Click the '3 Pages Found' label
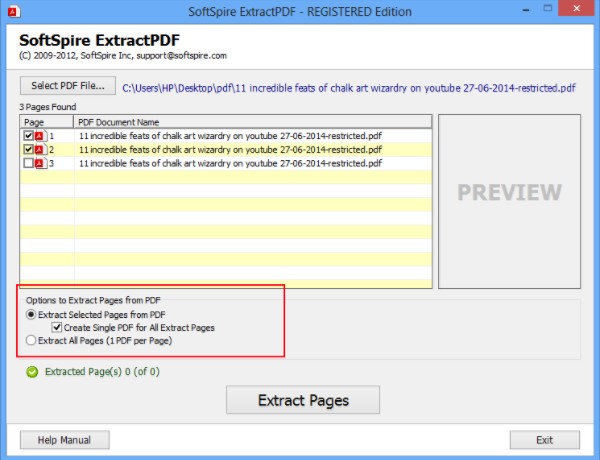 (x=48, y=107)
